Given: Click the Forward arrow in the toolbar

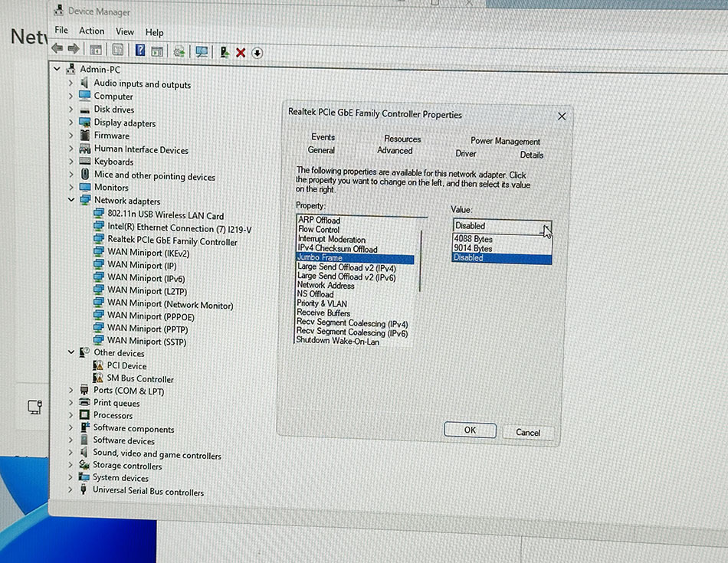Looking at the screenshot, I should [74, 49].
